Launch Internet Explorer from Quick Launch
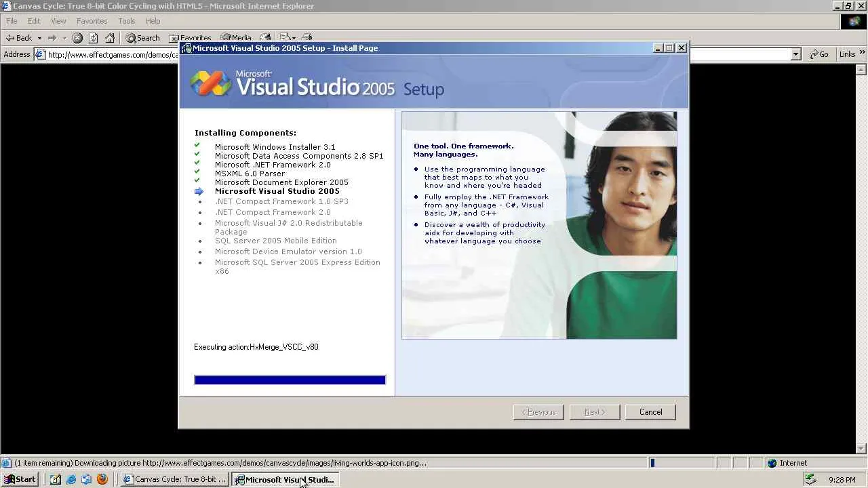The height and width of the screenshot is (488, 868). 71,479
